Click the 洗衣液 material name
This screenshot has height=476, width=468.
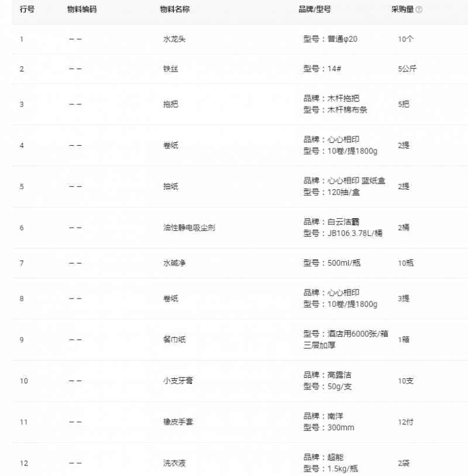pos(174,463)
